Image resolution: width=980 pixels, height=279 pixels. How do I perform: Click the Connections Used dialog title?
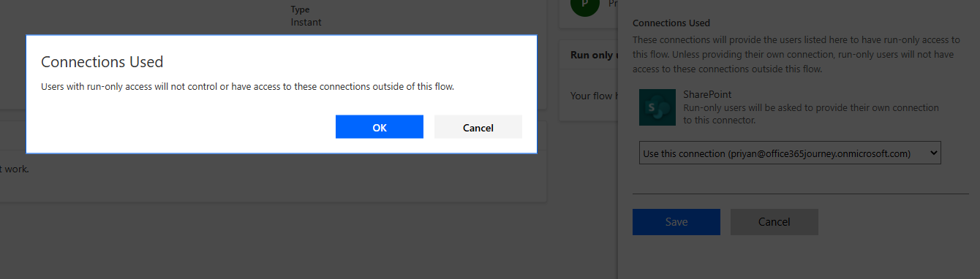tap(102, 62)
